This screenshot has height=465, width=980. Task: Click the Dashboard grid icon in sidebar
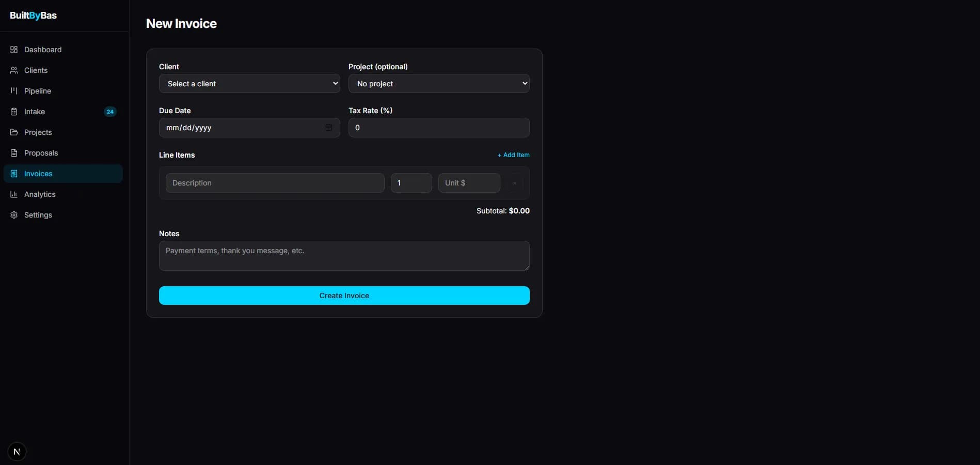tap(14, 50)
